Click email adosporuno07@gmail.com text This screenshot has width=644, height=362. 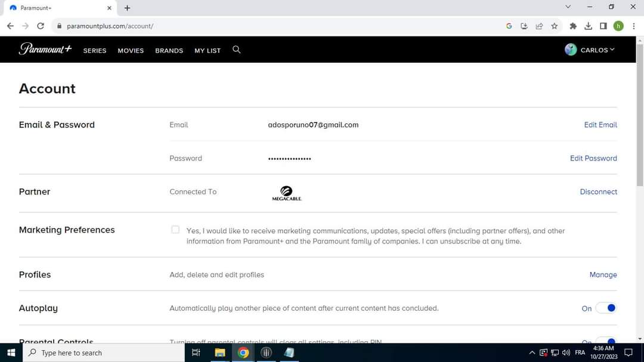tap(313, 125)
